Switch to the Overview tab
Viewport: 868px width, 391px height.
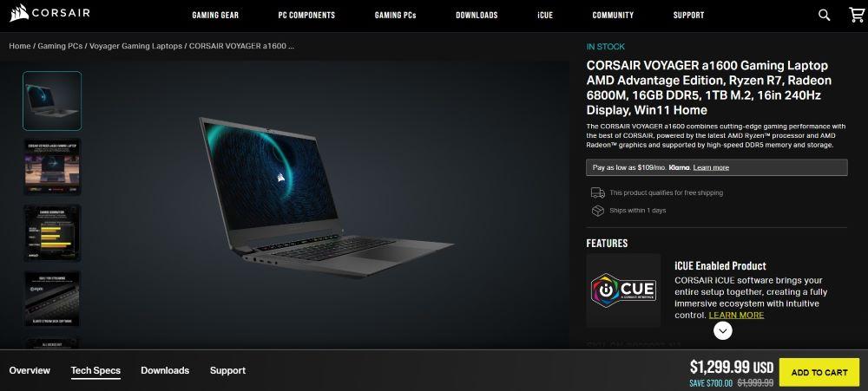30,370
